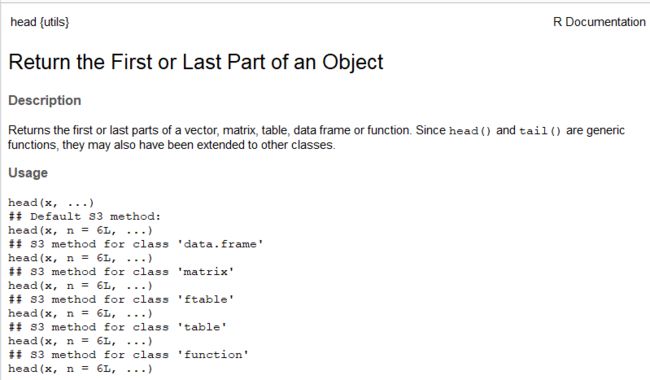Click the '## Default S3 method:' comment line
This screenshot has height=380, width=650.
(x=85, y=216)
